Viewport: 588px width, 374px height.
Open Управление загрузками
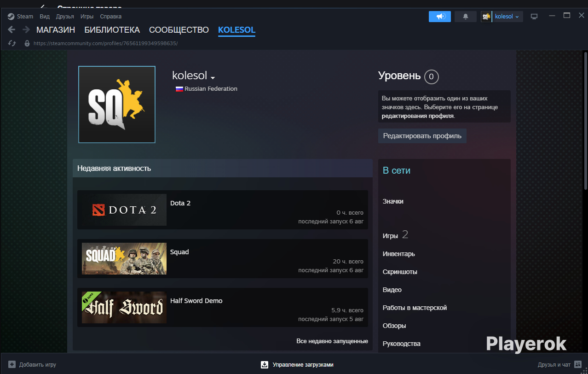click(x=303, y=364)
